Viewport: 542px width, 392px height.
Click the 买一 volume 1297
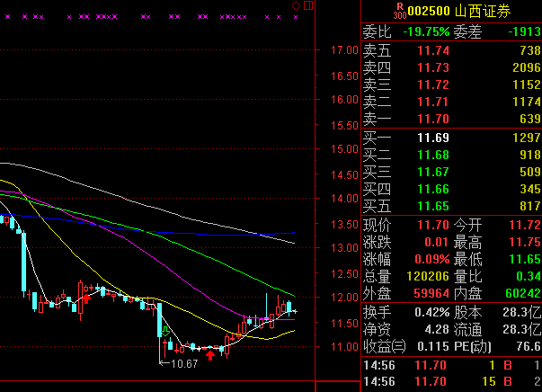(527, 138)
